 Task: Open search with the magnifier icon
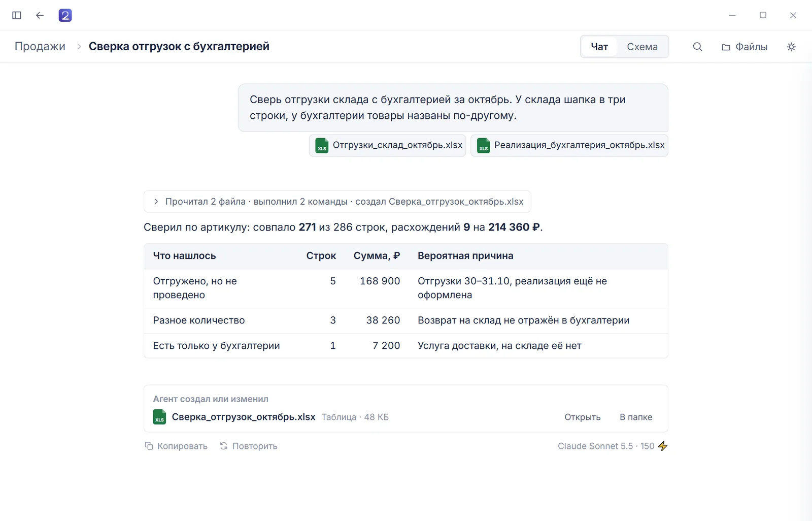click(x=698, y=47)
